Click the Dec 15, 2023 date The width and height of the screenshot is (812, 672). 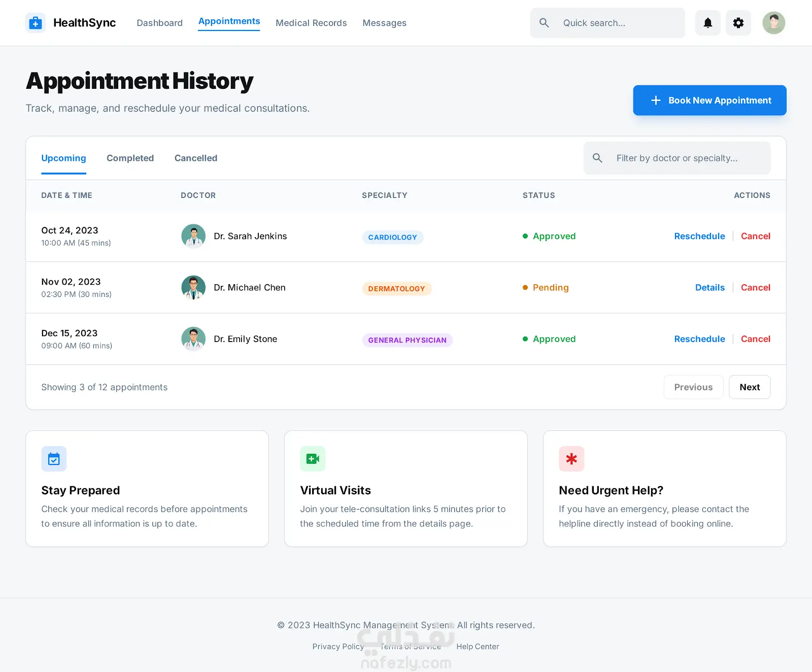click(70, 333)
